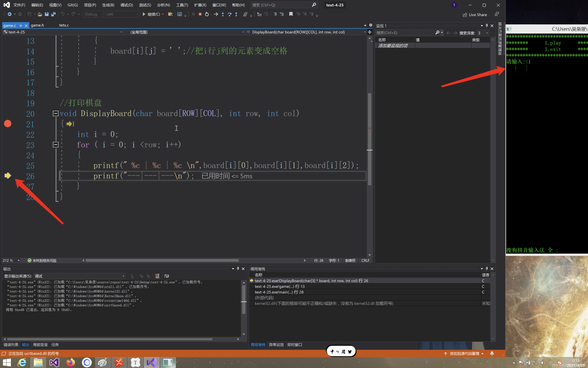Open the 文件(F) menu
The height and width of the screenshot is (368, 588).
[x=19, y=5]
